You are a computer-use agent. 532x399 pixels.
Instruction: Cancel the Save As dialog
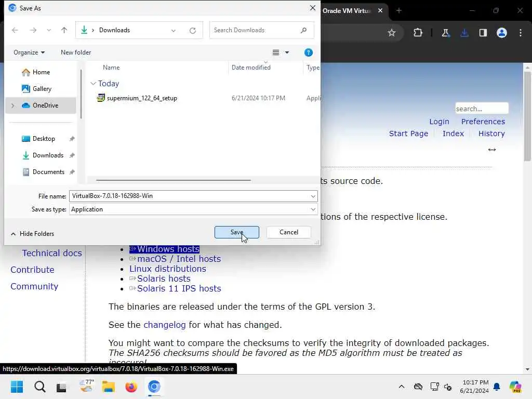tap(289, 232)
